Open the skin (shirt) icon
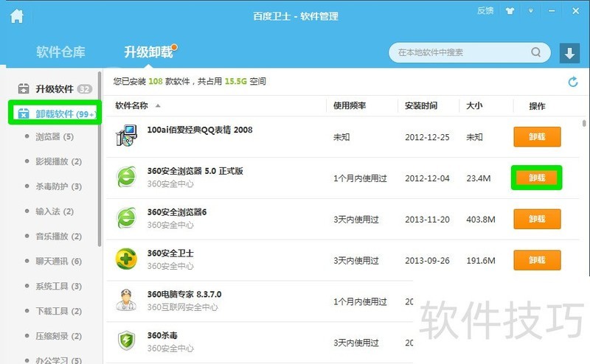Screen dimensions: 590x364 tap(507, 11)
